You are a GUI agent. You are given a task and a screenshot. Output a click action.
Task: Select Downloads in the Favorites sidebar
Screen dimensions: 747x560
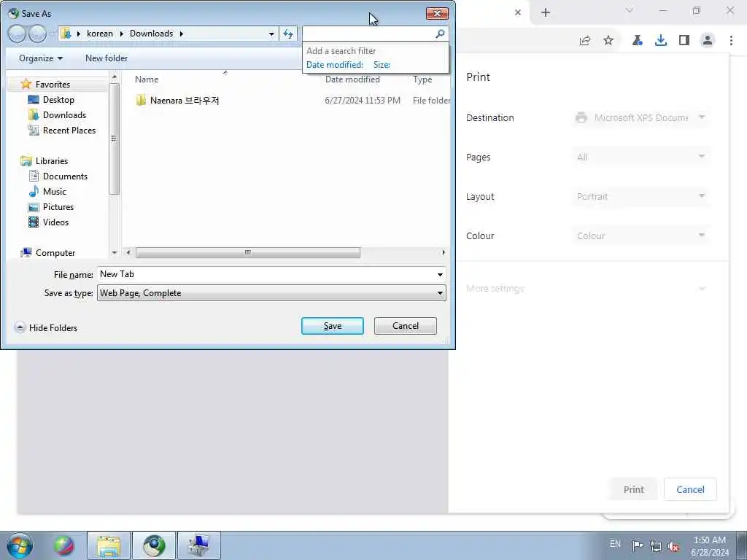click(64, 114)
